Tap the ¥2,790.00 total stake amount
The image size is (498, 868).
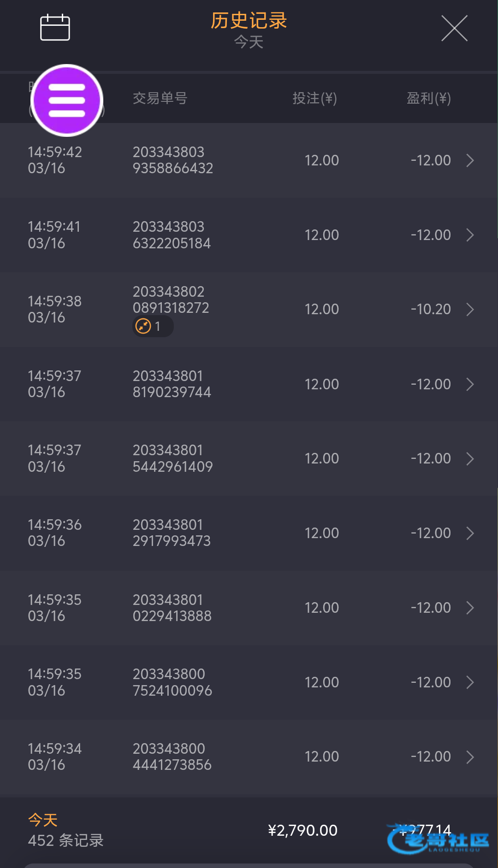tap(302, 830)
